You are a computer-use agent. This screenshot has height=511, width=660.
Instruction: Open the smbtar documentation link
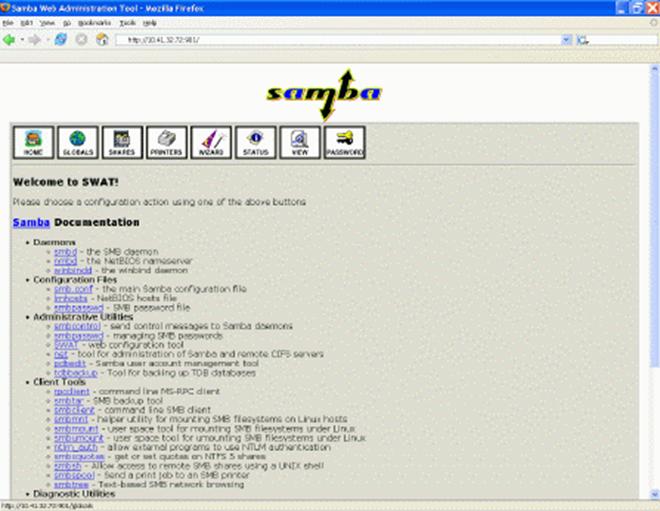point(69,400)
